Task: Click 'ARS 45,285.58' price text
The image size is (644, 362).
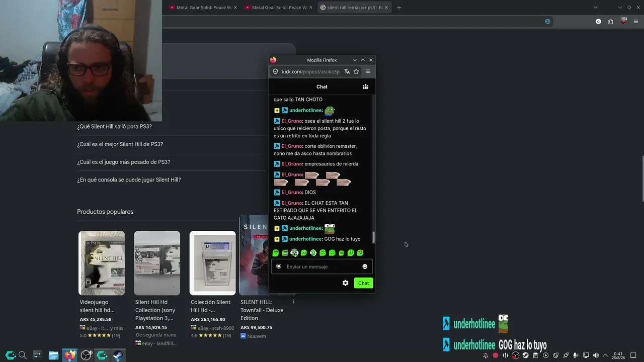Action: [96, 319]
